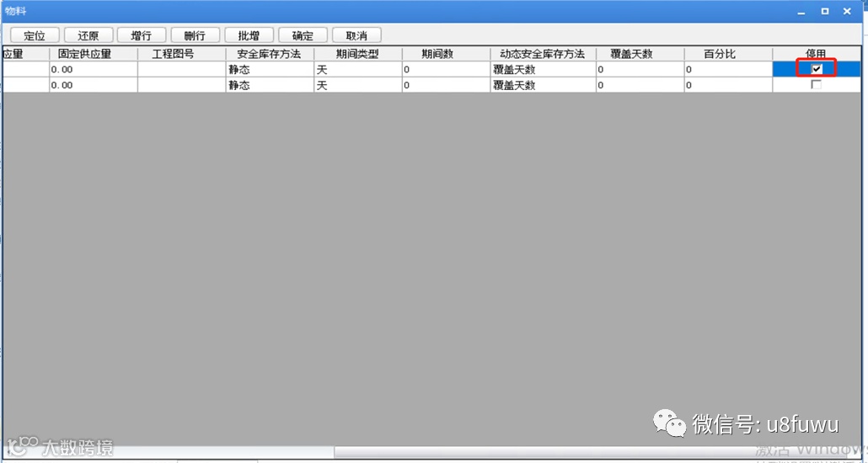
Task: Click second row 静态 cell
Action: pyautogui.click(x=270, y=85)
